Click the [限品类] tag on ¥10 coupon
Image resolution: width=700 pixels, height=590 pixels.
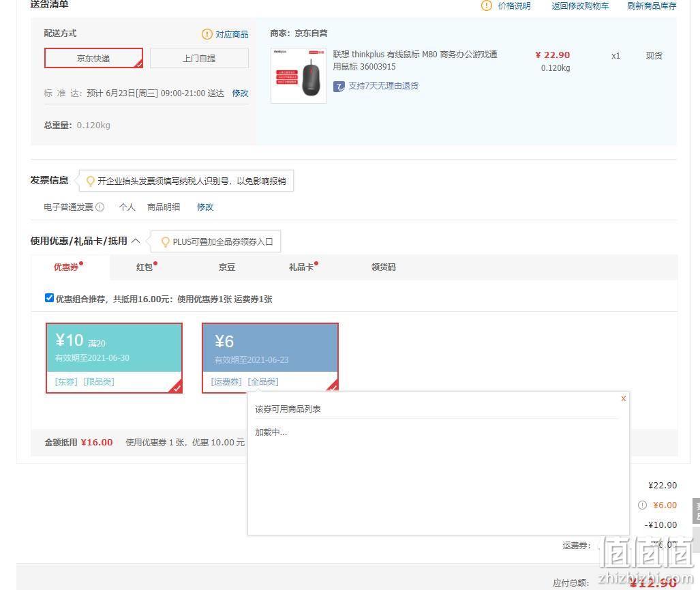[99, 381]
